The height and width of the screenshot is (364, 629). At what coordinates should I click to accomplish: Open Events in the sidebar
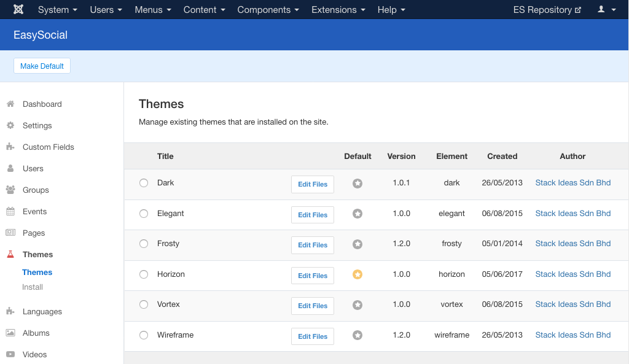pyautogui.click(x=34, y=211)
